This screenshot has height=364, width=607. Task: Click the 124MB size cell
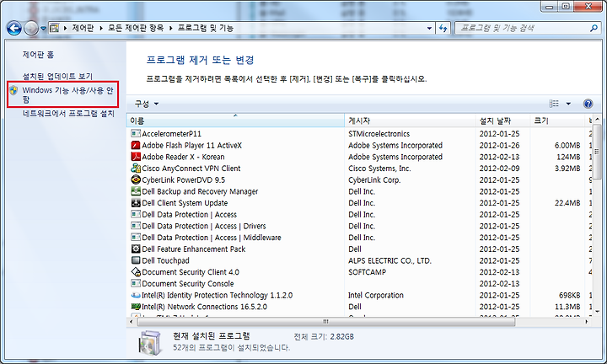coord(568,157)
